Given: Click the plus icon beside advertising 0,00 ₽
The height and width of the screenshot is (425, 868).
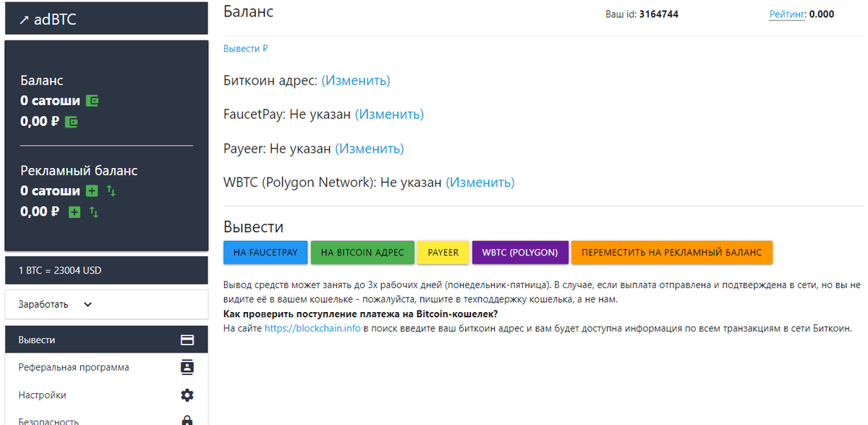Looking at the screenshot, I should 75,212.
